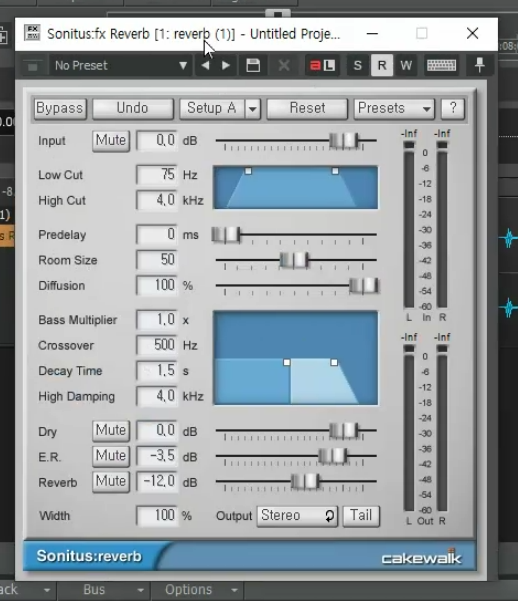Click the Setup A button
Viewport: 518px width, 601px height.
click(211, 109)
